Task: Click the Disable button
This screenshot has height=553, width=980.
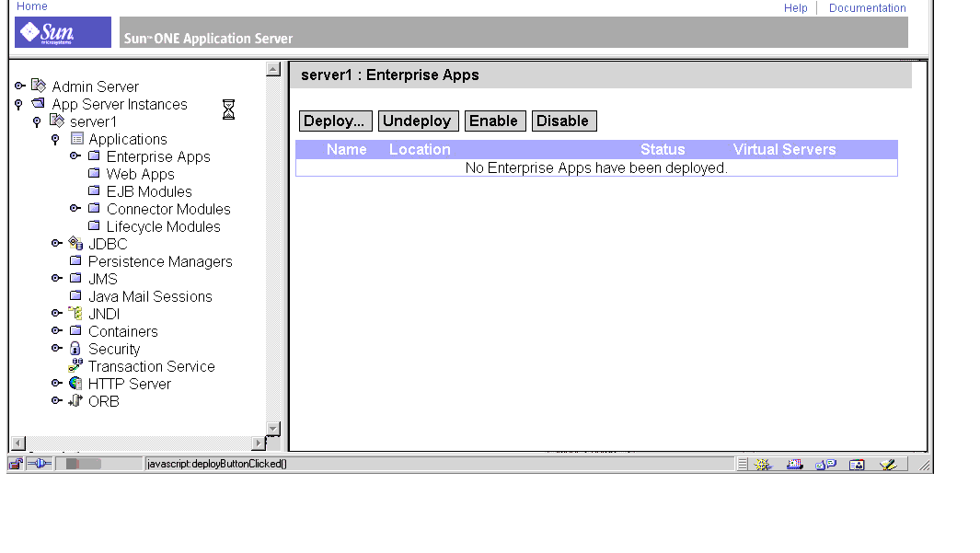Action: 564,121
